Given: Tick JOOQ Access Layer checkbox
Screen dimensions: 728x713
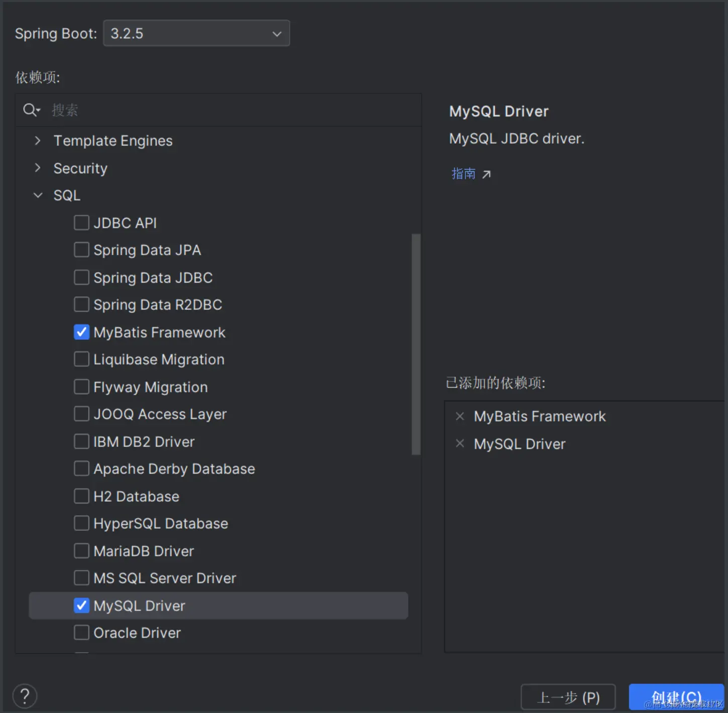Looking at the screenshot, I should click(x=82, y=414).
